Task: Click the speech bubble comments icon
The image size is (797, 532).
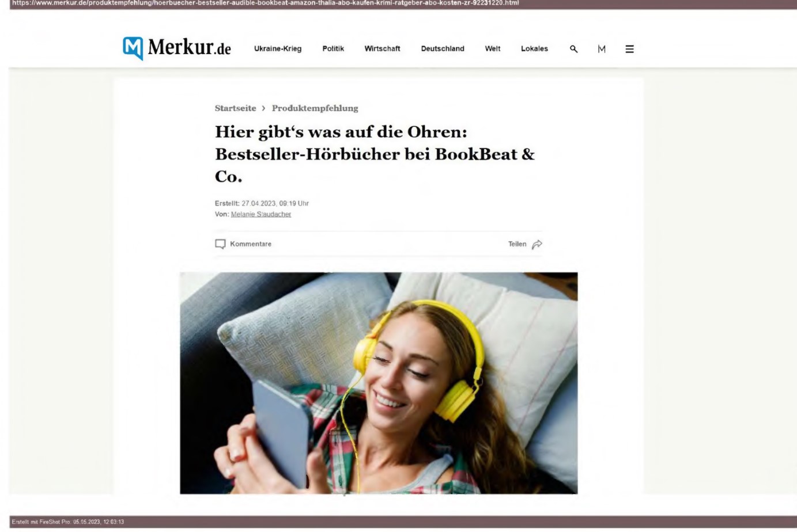Action: 220,244
